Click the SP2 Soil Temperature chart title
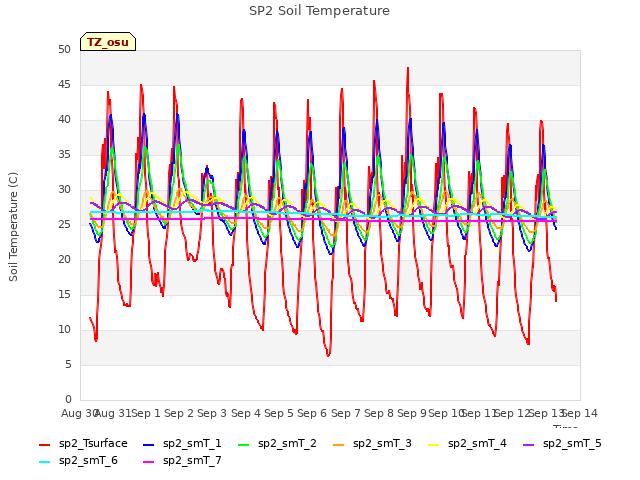640x480 pixels. 319,11
